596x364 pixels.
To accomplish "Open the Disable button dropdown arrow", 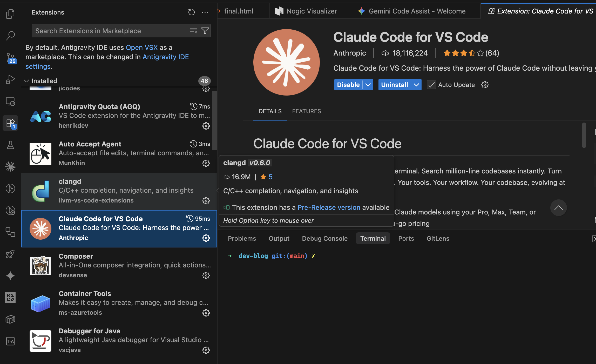I will coord(368,85).
